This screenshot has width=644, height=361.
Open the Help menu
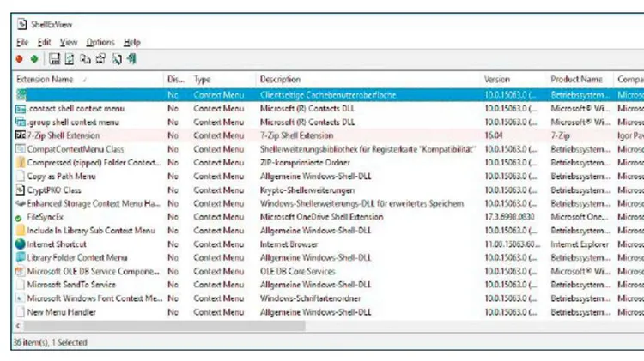point(132,42)
